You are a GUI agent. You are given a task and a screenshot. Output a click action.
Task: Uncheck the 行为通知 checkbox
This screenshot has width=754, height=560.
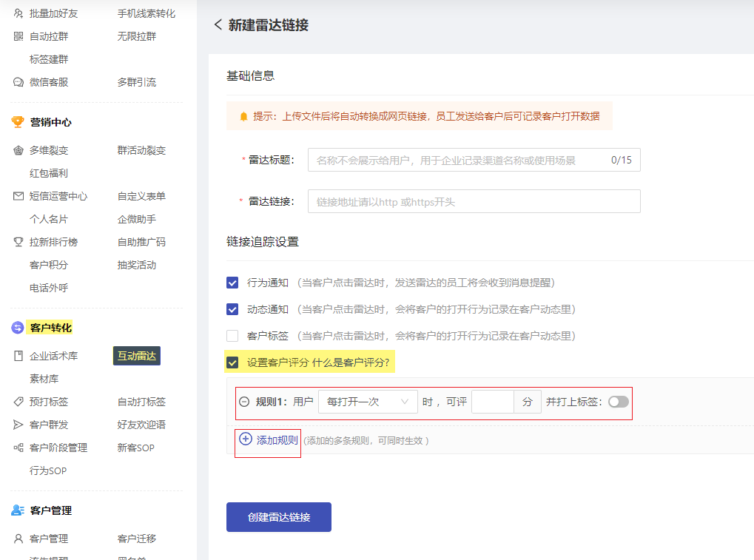(232, 283)
